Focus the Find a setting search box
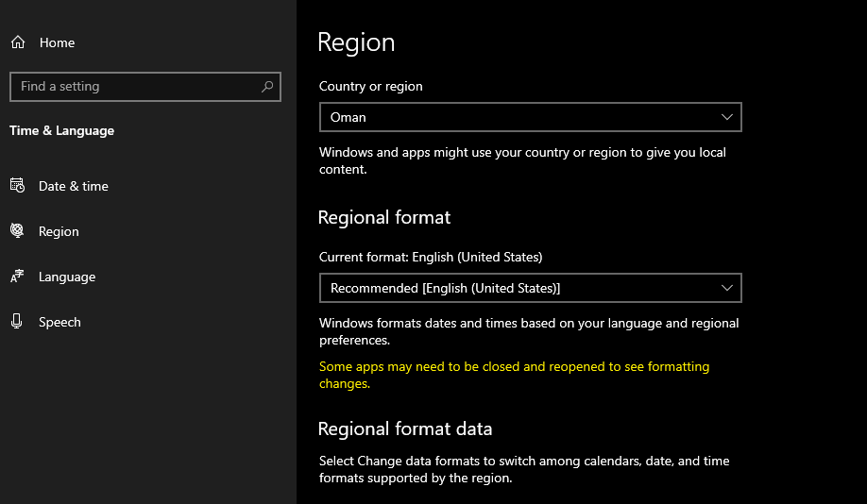The height and width of the screenshot is (504, 867). tap(145, 87)
